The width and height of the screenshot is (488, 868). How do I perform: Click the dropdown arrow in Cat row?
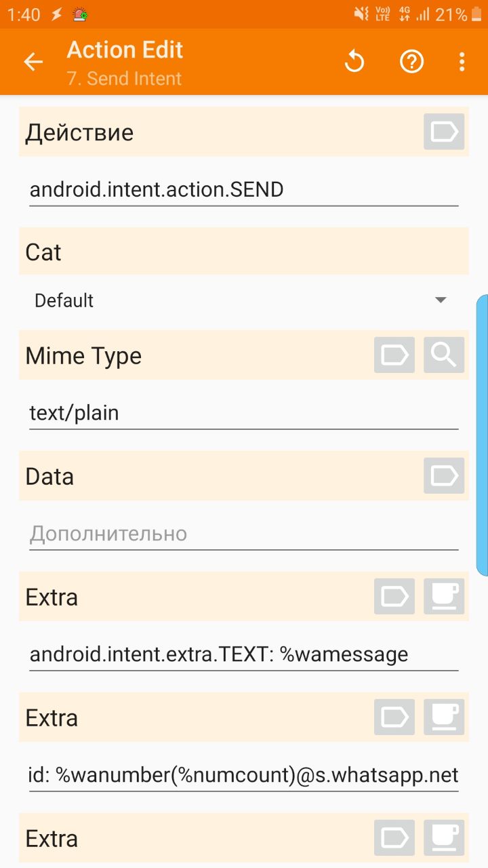click(x=441, y=300)
